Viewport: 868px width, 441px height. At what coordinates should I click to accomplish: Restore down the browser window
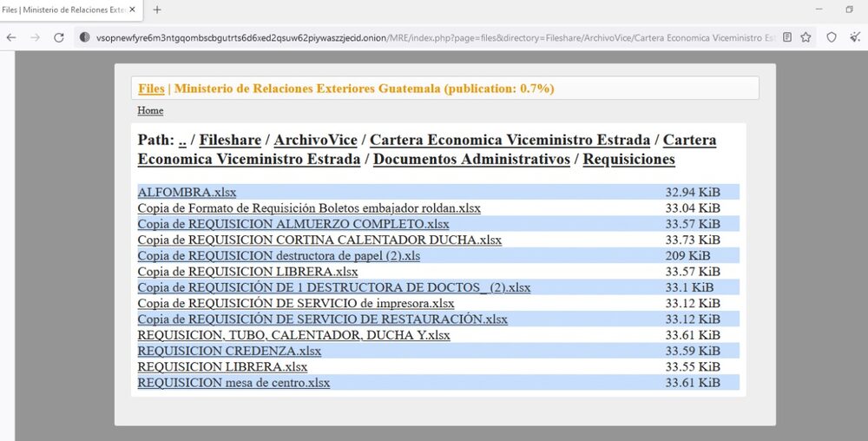[x=849, y=10]
